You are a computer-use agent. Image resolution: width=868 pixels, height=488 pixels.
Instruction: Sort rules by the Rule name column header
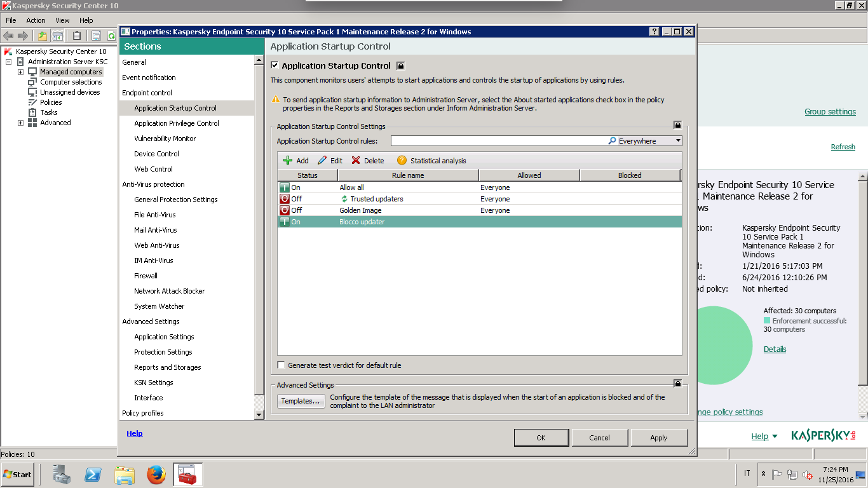pyautogui.click(x=408, y=175)
